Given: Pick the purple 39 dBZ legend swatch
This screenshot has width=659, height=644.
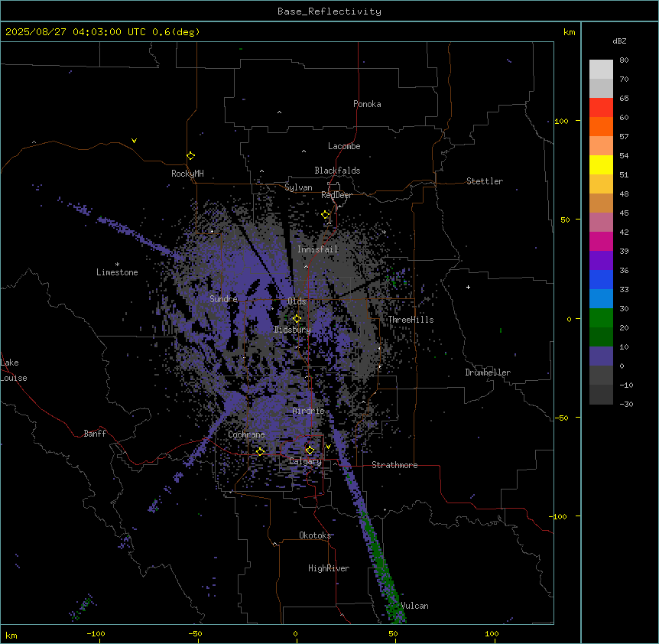Looking at the screenshot, I should (x=601, y=260).
